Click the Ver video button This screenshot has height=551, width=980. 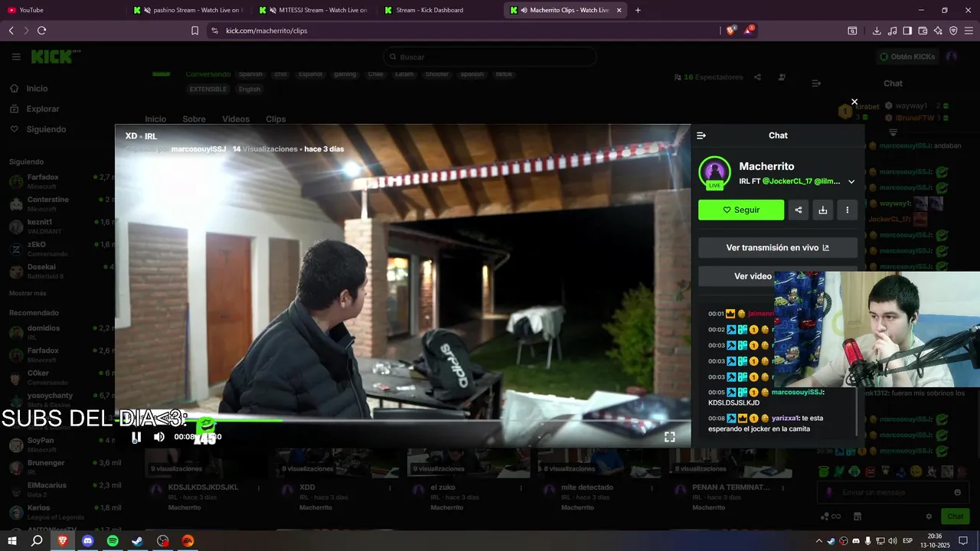pos(753,276)
